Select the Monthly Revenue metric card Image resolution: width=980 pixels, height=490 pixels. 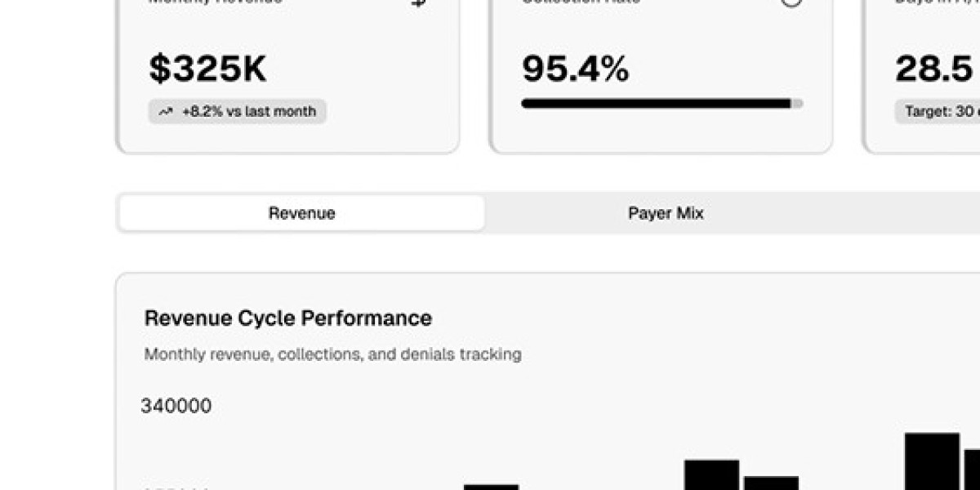tap(292, 73)
